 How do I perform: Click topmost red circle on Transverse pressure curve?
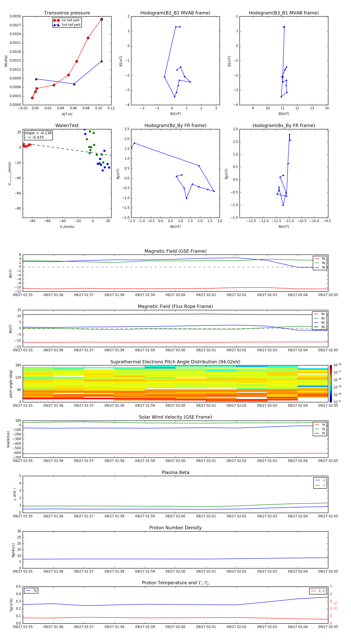[x=101, y=19]
